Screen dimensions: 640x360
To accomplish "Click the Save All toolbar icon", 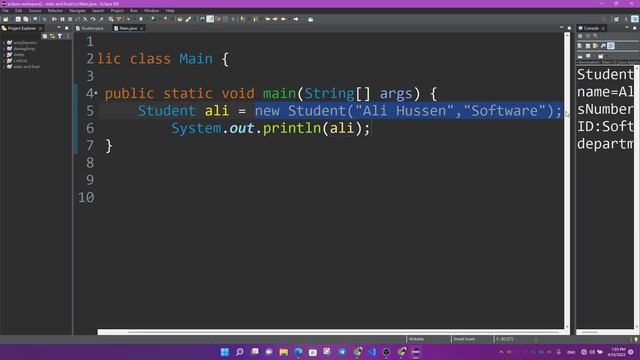I will 26,19.
